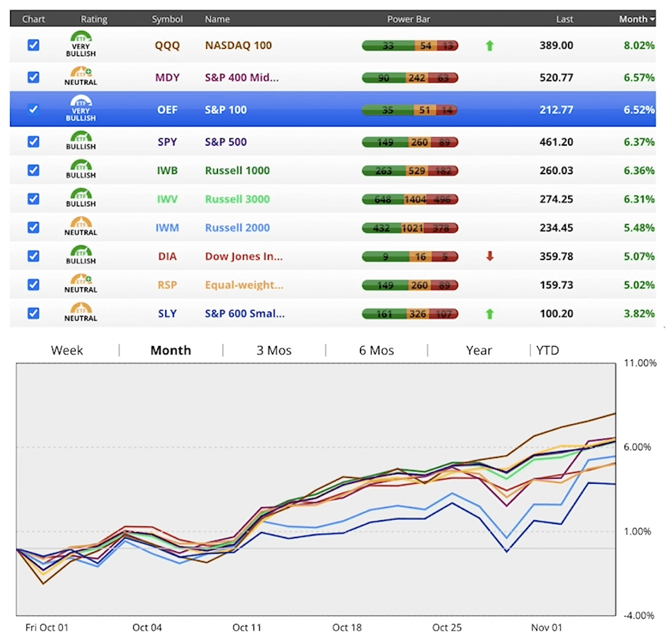This screenshot has height=644, width=666.
Task: Click the Equal-weight... name
Action: coord(244,285)
